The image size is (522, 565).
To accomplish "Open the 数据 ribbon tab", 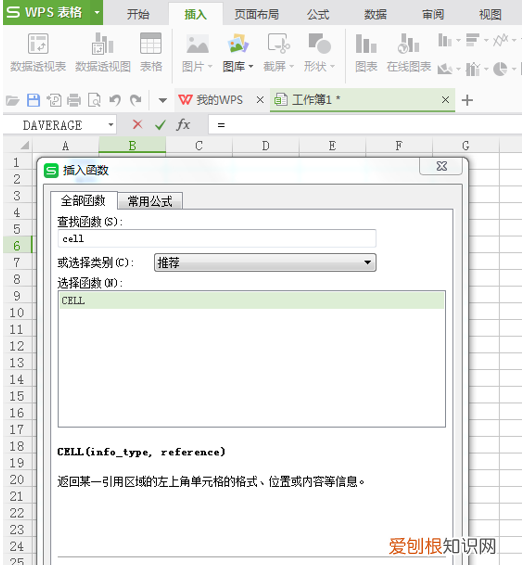I will tap(375, 14).
